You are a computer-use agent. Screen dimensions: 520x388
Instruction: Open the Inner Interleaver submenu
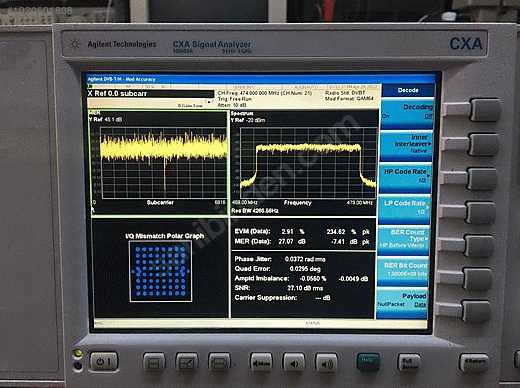406,144
